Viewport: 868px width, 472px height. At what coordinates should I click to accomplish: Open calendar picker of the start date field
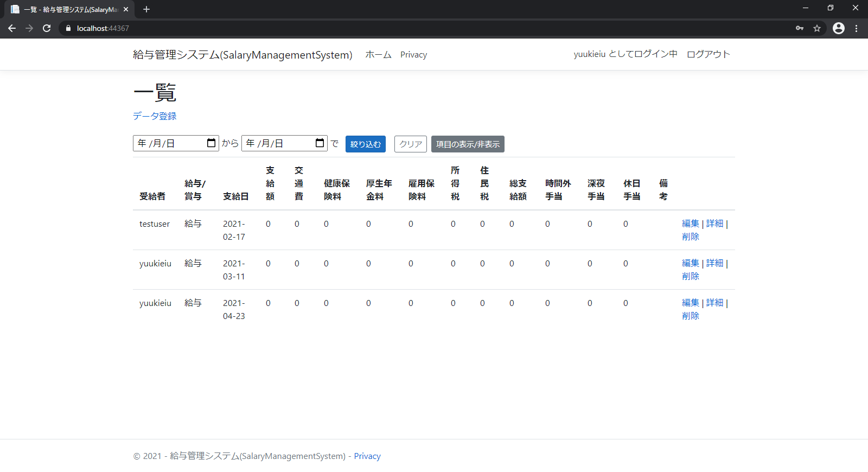(x=212, y=143)
